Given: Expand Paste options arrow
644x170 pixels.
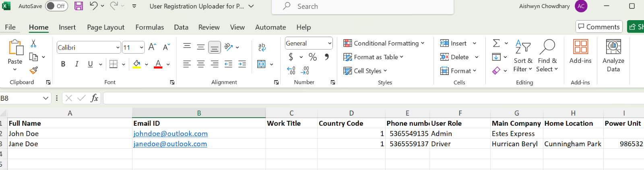Looking at the screenshot, I should tap(15, 70).
